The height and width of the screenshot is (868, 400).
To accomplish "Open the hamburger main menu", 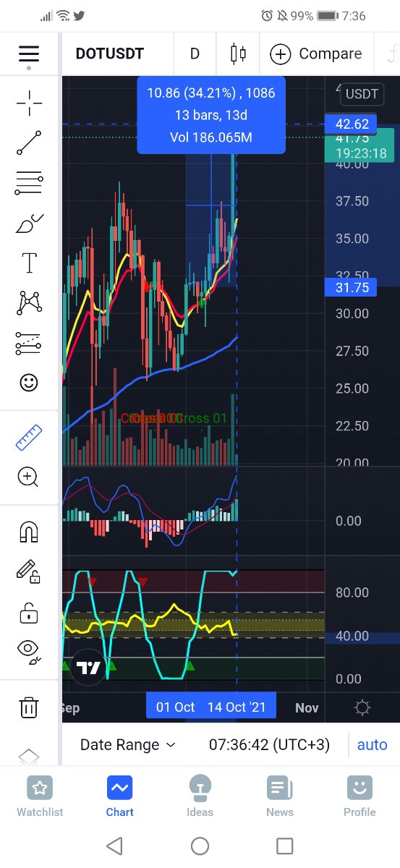I will pos(29,54).
